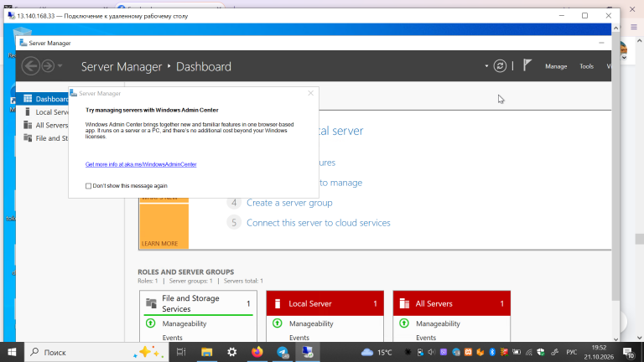Click Connect this server to cloud services
Screen dimensions: 644x362
(x=319, y=223)
